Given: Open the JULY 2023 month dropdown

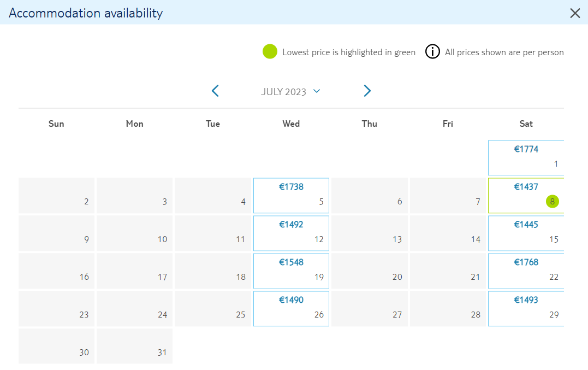Looking at the screenshot, I should coord(290,92).
